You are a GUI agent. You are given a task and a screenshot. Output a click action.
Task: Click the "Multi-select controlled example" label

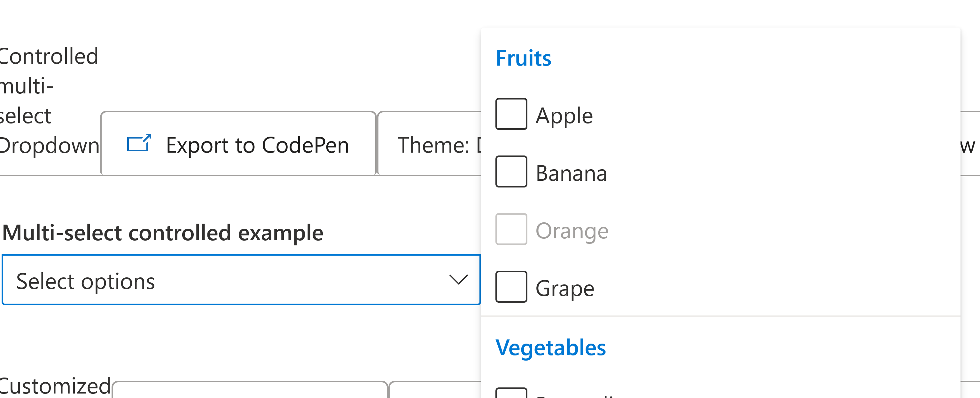coord(162,233)
